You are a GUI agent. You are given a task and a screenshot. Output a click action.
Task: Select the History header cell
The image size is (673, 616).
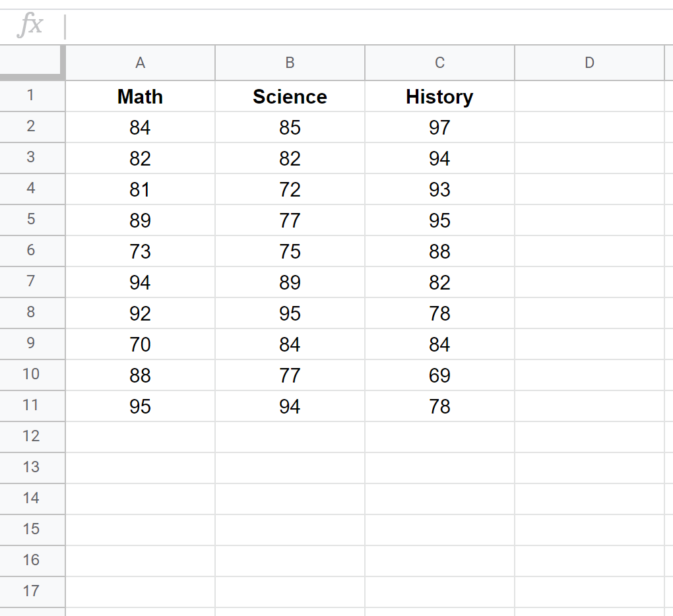point(439,96)
